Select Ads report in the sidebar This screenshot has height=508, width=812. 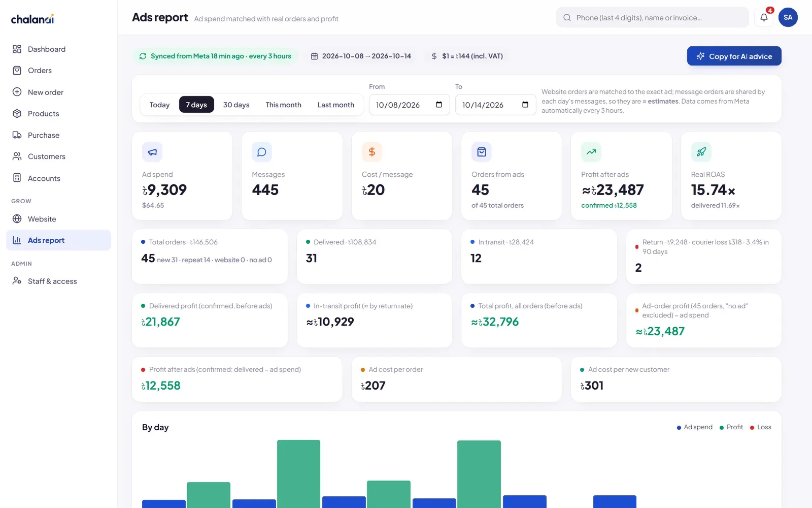click(x=58, y=240)
